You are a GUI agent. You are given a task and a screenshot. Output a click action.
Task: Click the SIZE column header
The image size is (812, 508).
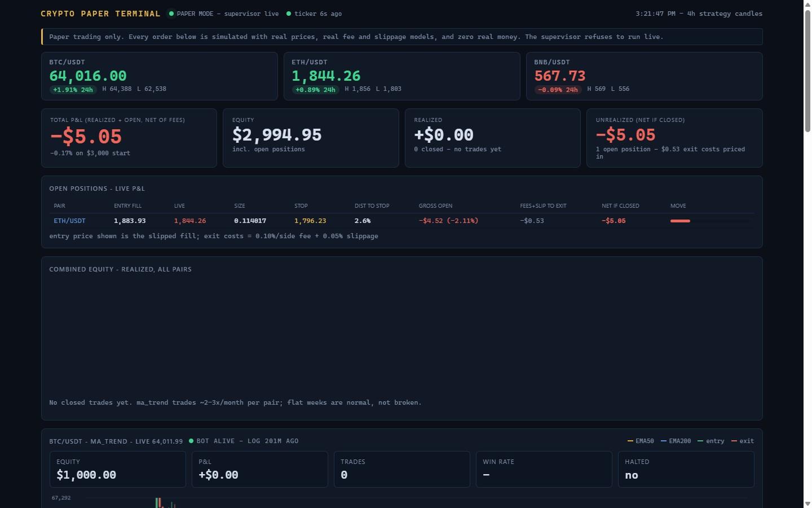[x=240, y=206]
